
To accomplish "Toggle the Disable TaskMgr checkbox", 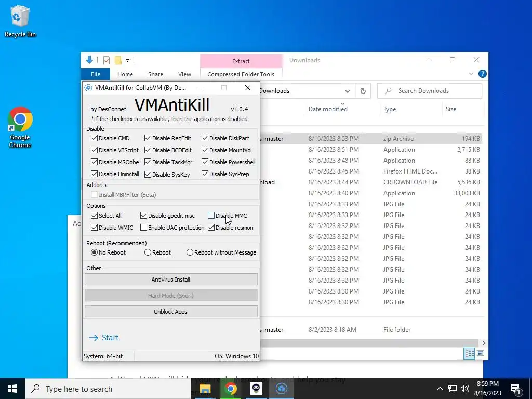I will click(148, 162).
